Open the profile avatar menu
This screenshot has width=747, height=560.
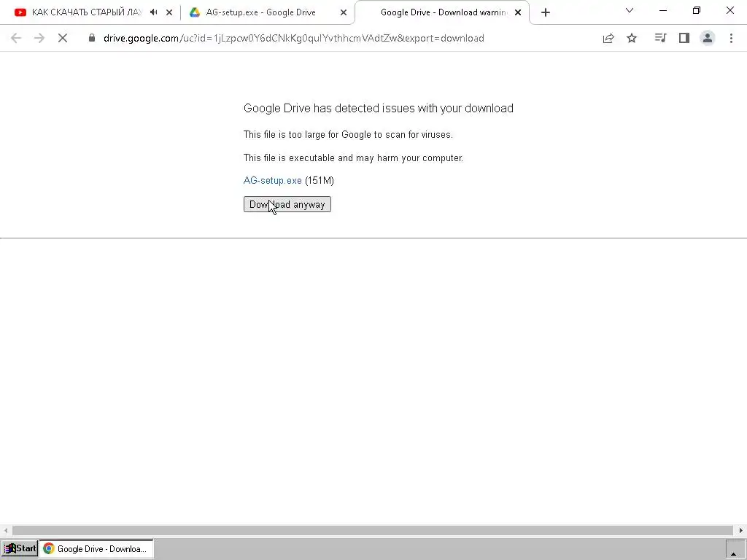tap(708, 38)
